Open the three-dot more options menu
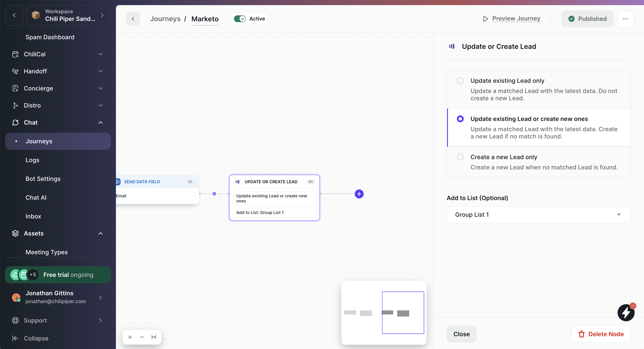The image size is (644, 349). (x=625, y=19)
